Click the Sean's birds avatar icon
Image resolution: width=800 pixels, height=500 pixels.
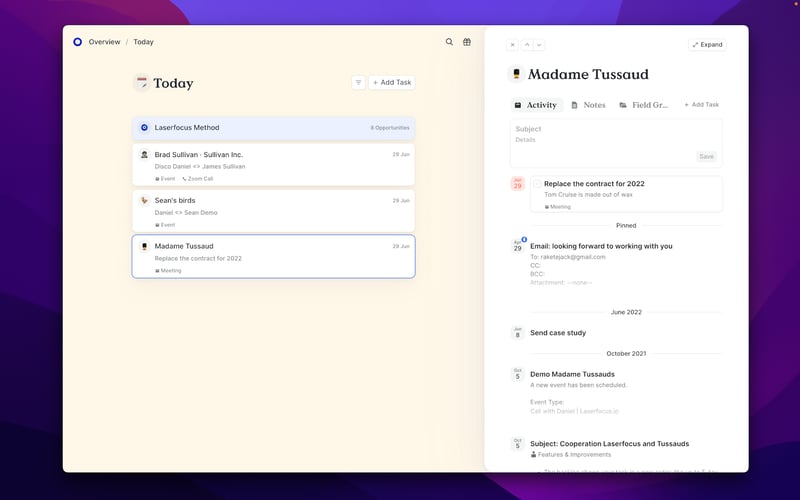coord(144,201)
